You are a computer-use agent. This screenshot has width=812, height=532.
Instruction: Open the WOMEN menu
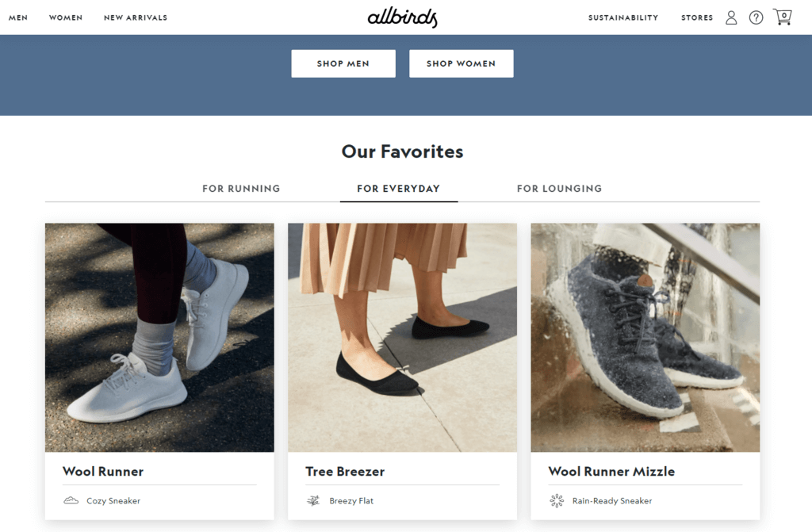coord(66,17)
